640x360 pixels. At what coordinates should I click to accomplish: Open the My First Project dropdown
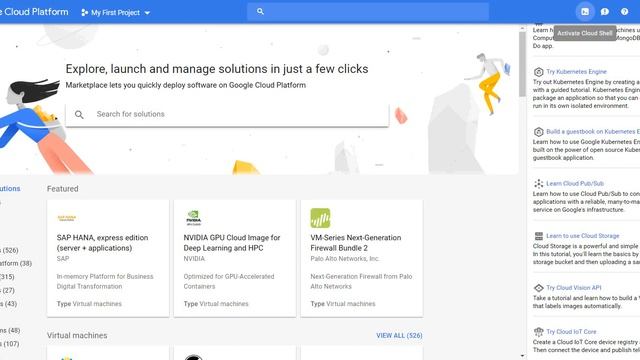click(x=116, y=13)
